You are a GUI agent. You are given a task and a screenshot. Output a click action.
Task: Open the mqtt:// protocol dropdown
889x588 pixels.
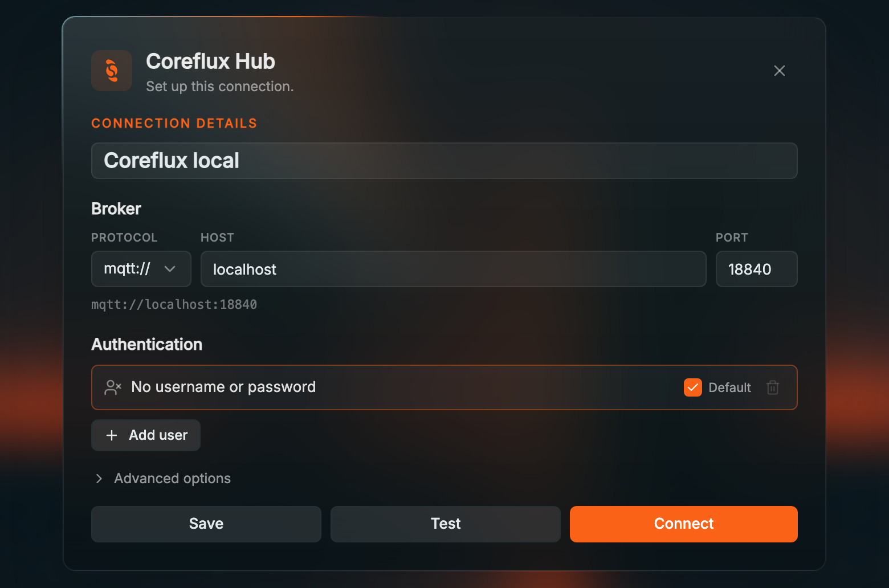click(141, 269)
